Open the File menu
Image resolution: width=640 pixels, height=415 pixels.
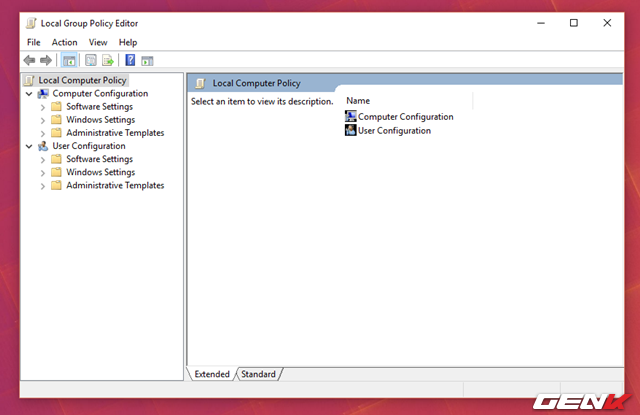point(33,42)
